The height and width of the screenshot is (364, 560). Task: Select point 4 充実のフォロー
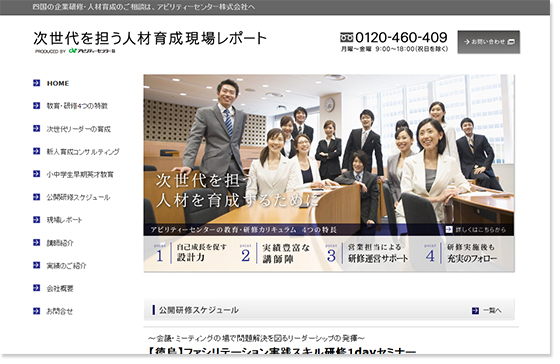tap(461, 253)
